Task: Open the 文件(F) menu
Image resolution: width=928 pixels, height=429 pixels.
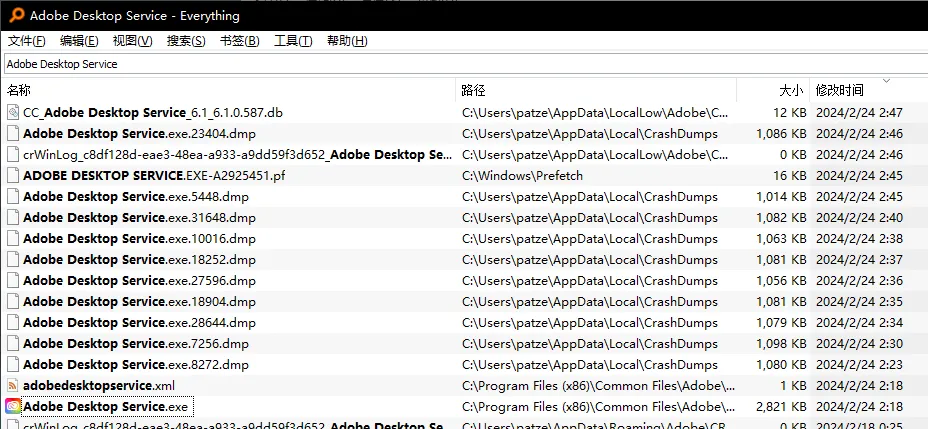Action: pos(27,41)
